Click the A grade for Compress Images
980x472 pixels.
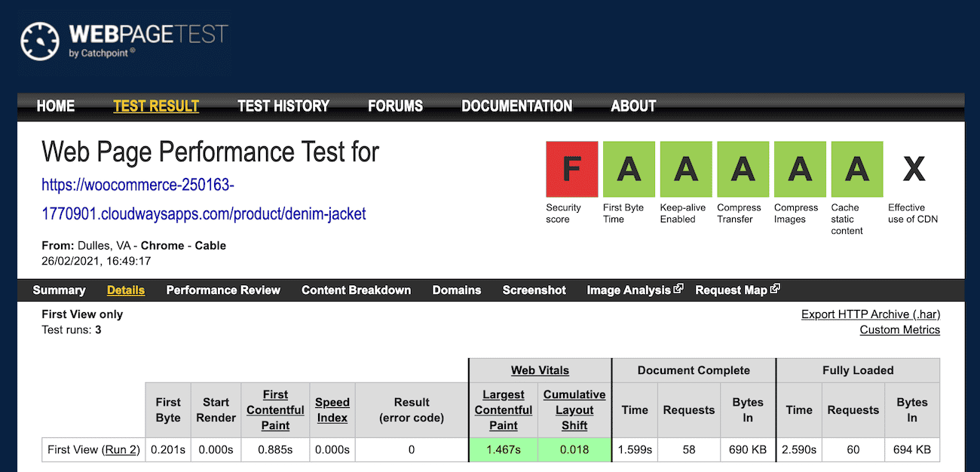coord(800,169)
